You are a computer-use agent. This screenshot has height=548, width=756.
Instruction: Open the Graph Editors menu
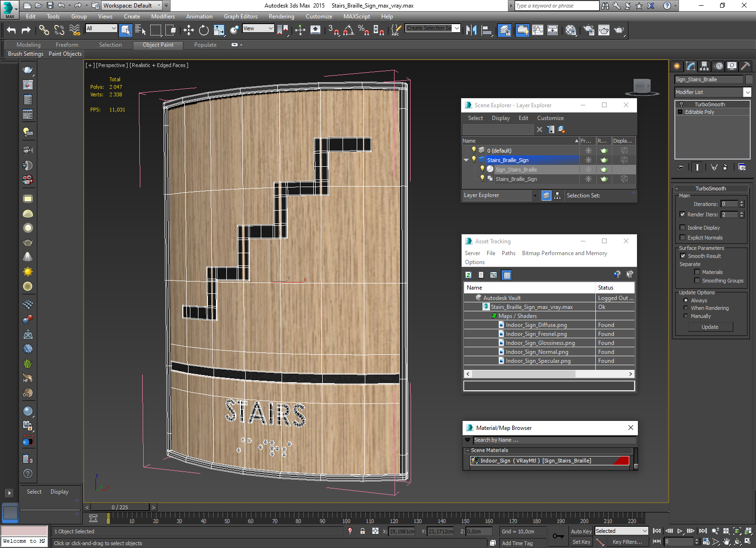241,17
